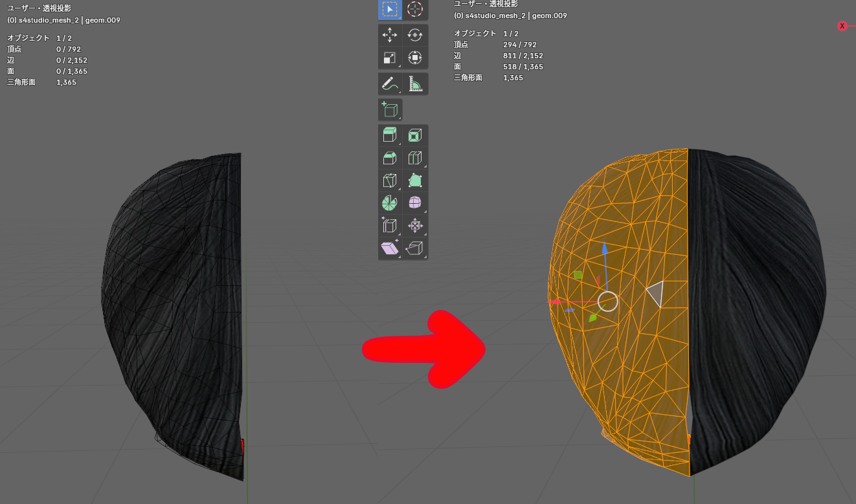This screenshot has width=856, height=504.
Task: Switch to the Poly Build tool
Action: (415, 181)
